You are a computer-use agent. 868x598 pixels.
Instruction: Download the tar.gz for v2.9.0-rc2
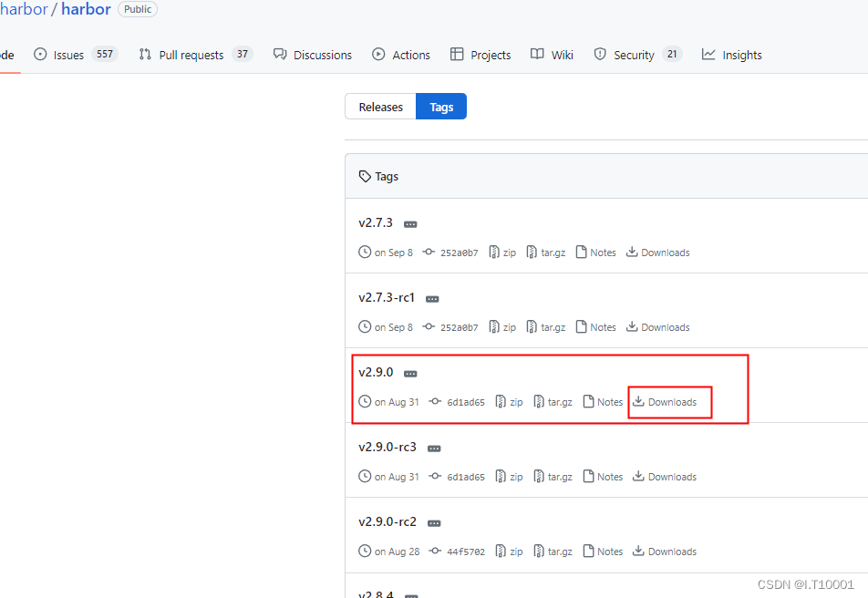553,552
